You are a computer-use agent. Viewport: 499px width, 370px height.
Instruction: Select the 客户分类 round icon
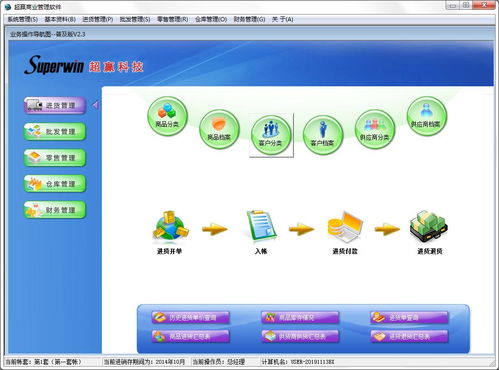tap(271, 135)
